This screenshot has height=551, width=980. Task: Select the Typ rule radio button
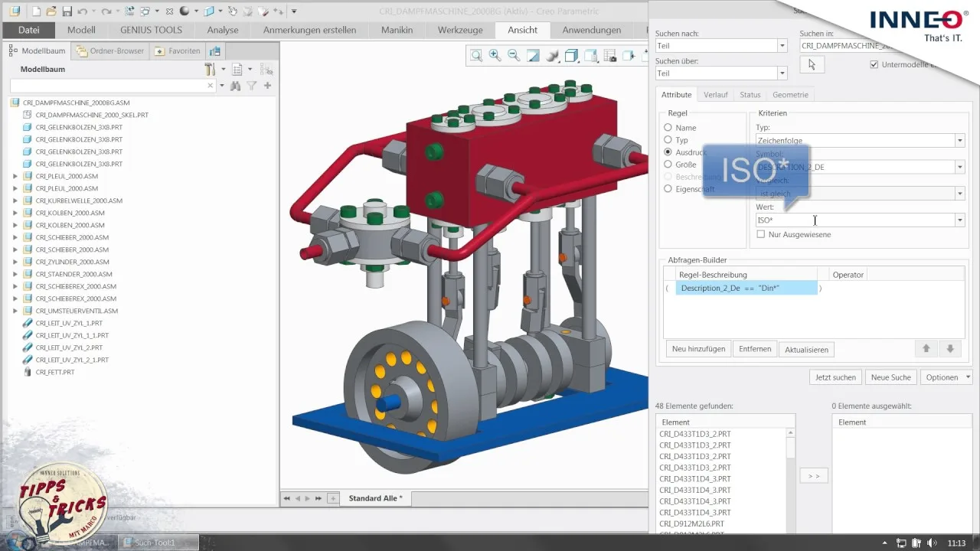pos(668,140)
